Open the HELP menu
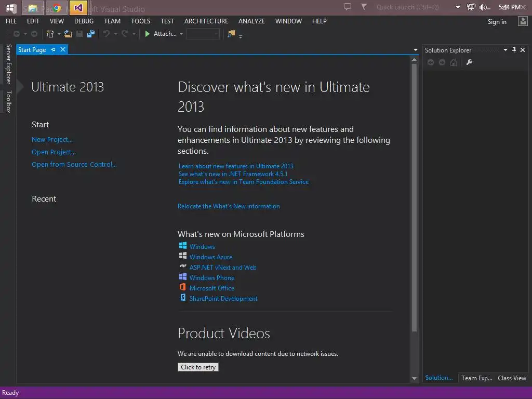This screenshot has height=399, width=532. point(320,21)
